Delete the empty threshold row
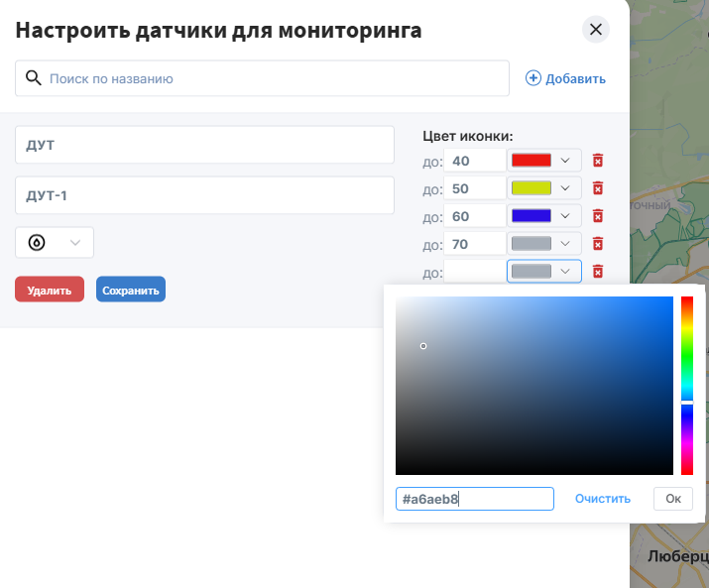 [598, 272]
